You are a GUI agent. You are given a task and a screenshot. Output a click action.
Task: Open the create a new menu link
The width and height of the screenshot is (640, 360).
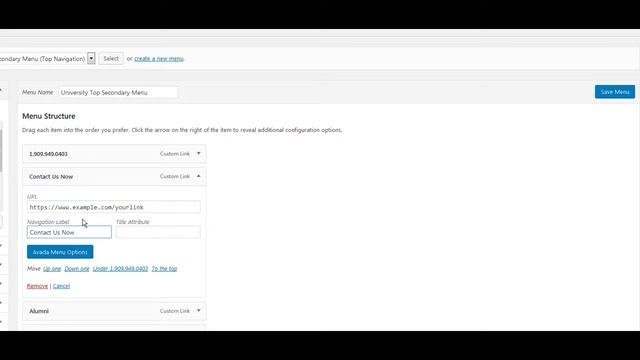point(159,59)
